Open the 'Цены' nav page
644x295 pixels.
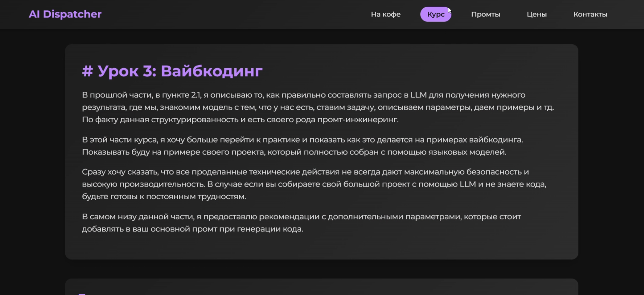[x=536, y=14]
